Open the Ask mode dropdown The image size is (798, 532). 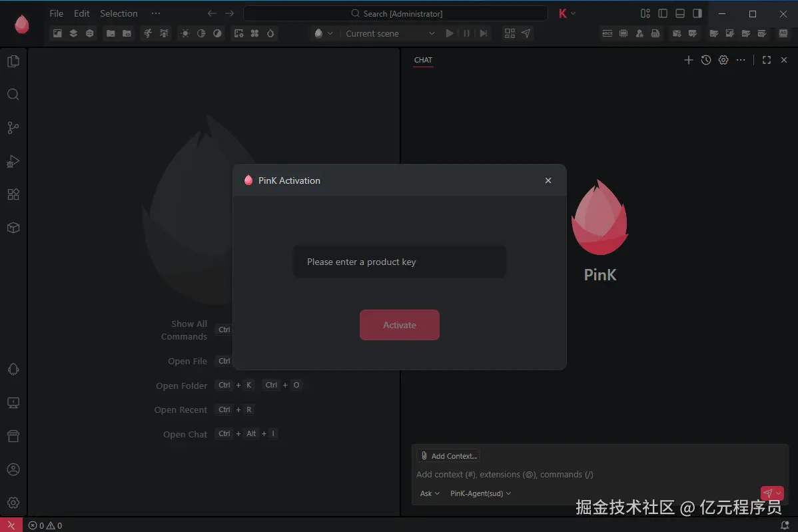430,493
